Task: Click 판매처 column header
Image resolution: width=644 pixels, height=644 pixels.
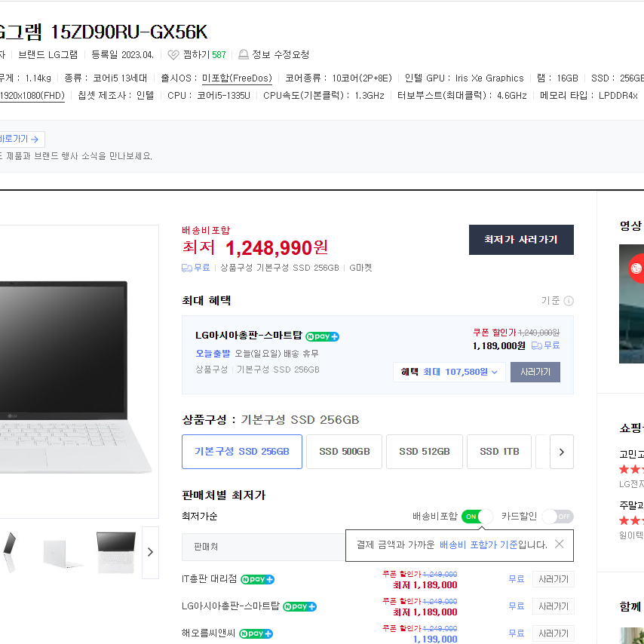Action: point(206,547)
